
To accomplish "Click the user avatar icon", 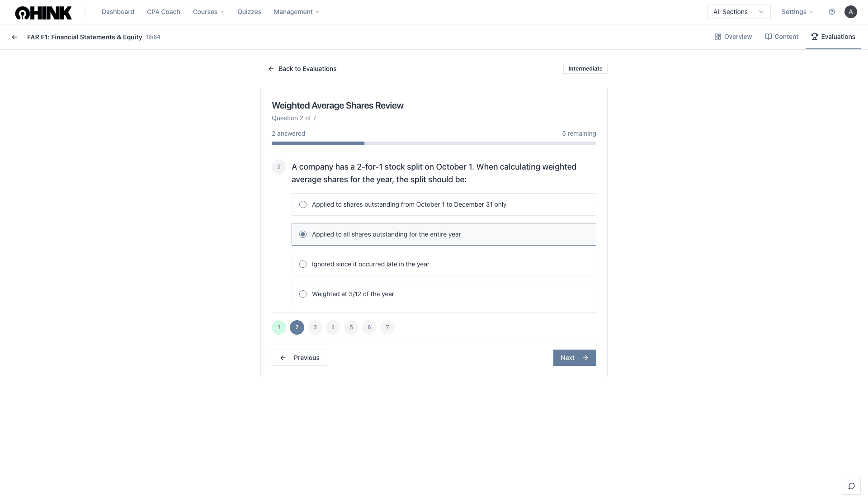I will [x=851, y=12].
